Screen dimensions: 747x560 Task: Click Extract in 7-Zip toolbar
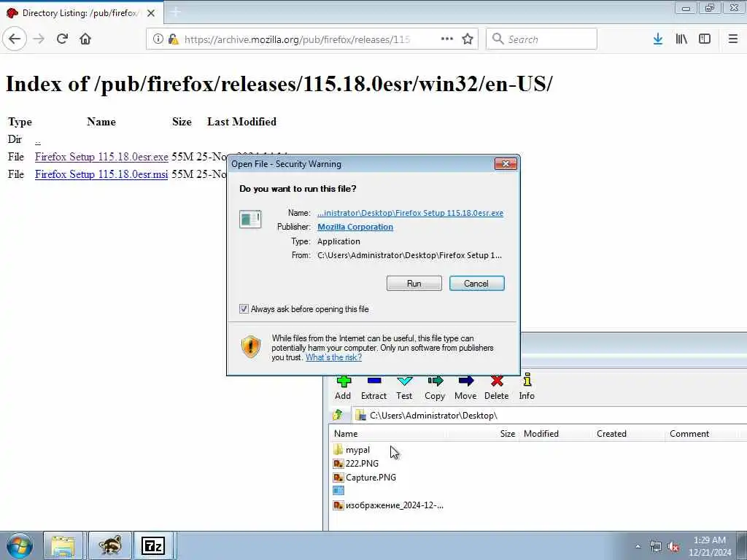(x=374, y=388)
